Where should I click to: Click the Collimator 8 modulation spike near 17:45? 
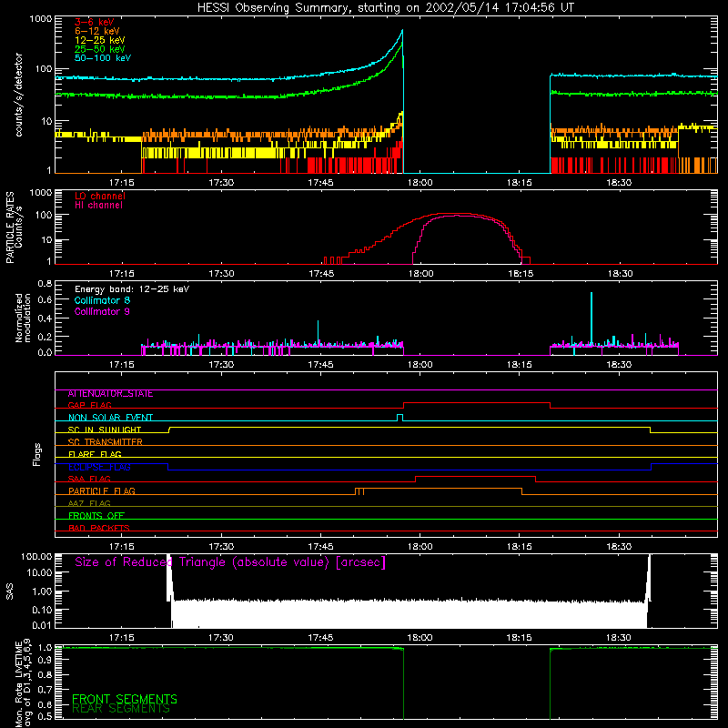pyautogui.click(x=318, y=332)
